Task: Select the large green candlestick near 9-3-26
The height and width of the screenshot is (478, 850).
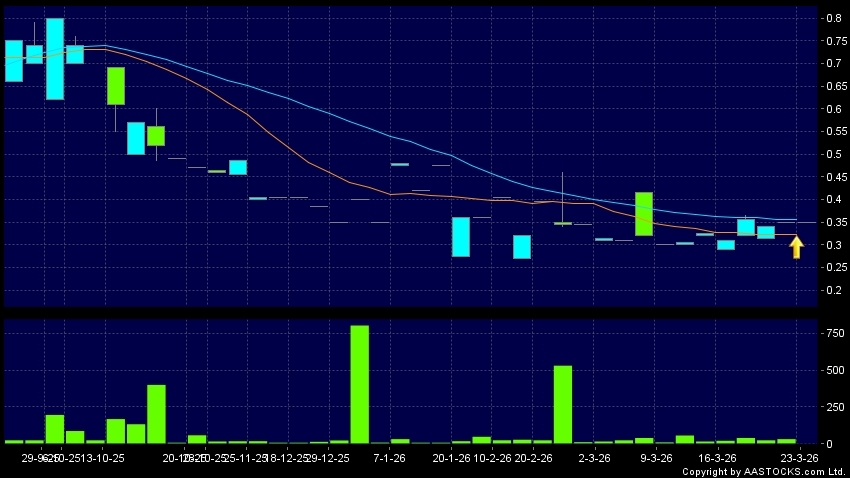Action: 644,214
